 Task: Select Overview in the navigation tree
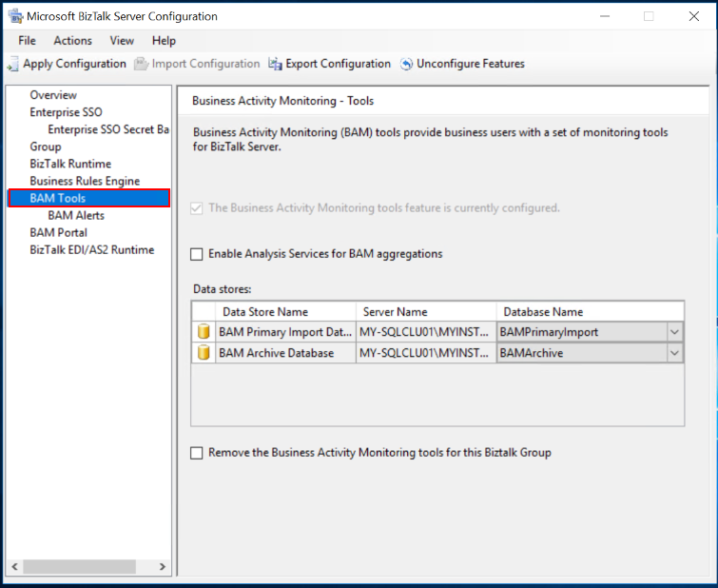[53, 95]
